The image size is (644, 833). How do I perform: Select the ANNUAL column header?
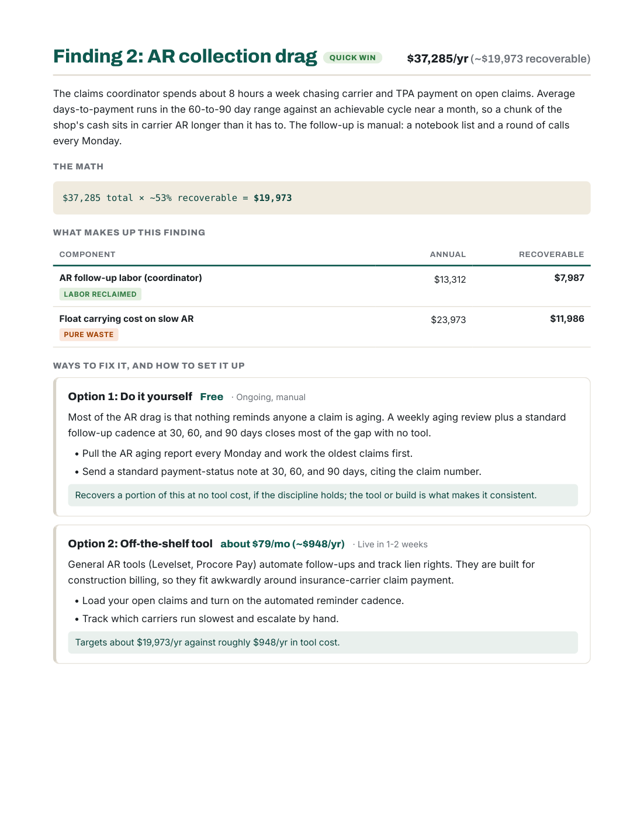point(448,254)
